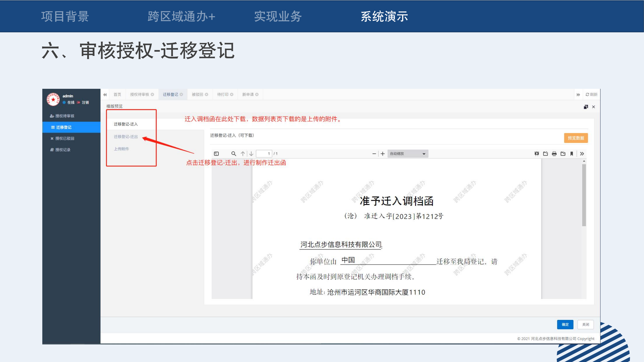
Task: Zoom in with the plus icon
Action: [x=382, y=154]
